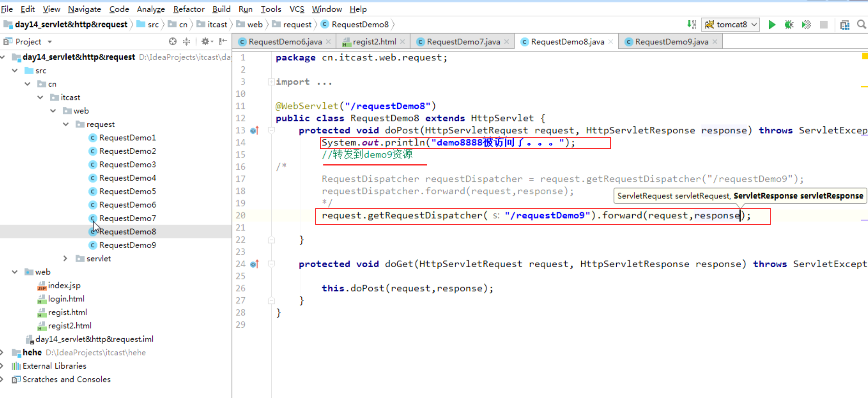Click Scroll from Source target icon

click(x=173, y=42)
